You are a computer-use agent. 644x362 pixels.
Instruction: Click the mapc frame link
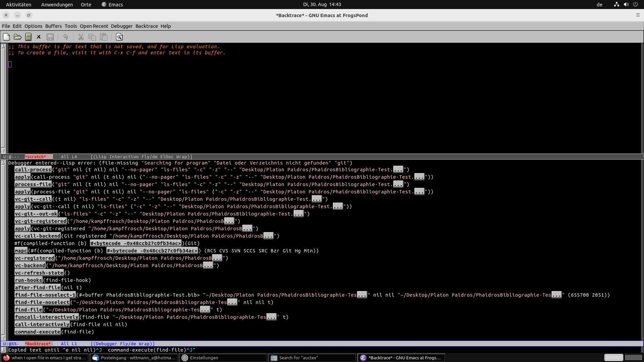pyautogui.click(x=21, y=251)
